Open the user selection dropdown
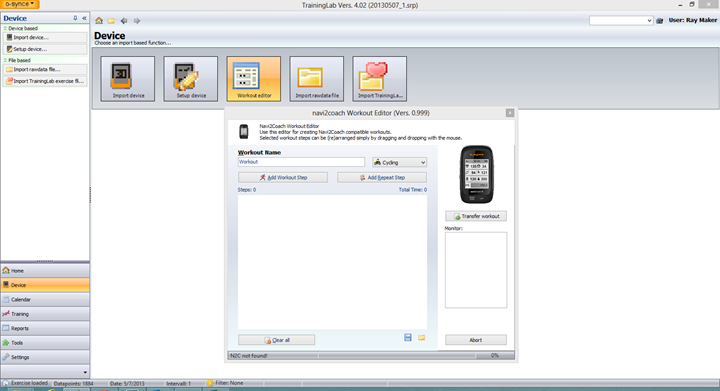720x391 pixels. (x=621, y=21)
